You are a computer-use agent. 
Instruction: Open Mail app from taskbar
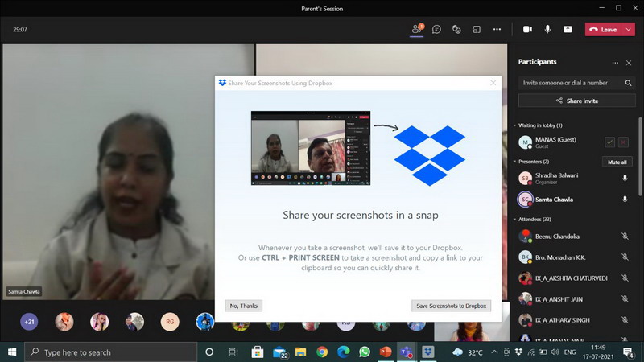[279, 352]
